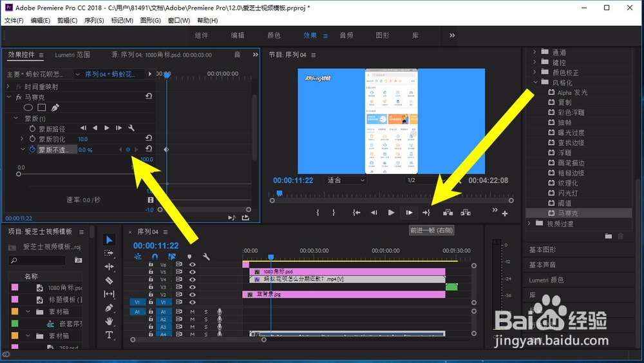Select the Selection tool arrow
This screenshot has width=644, height=363.
(109, 240)
